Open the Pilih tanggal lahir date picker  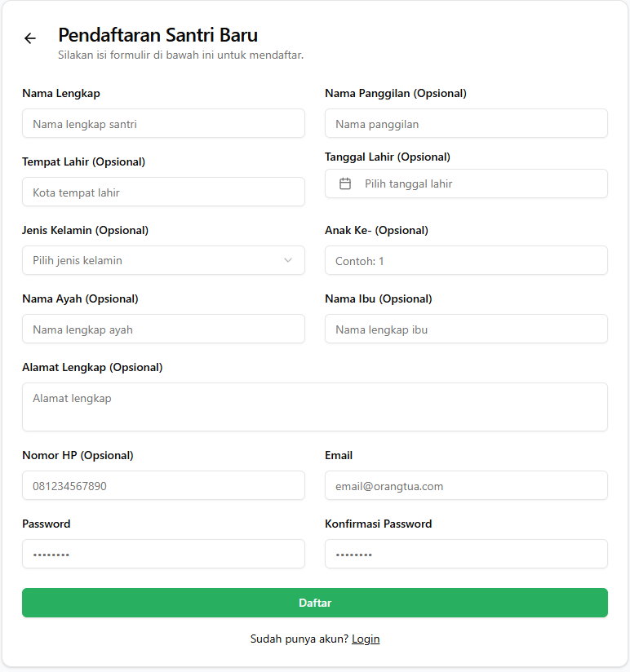[x=465, y=183]
